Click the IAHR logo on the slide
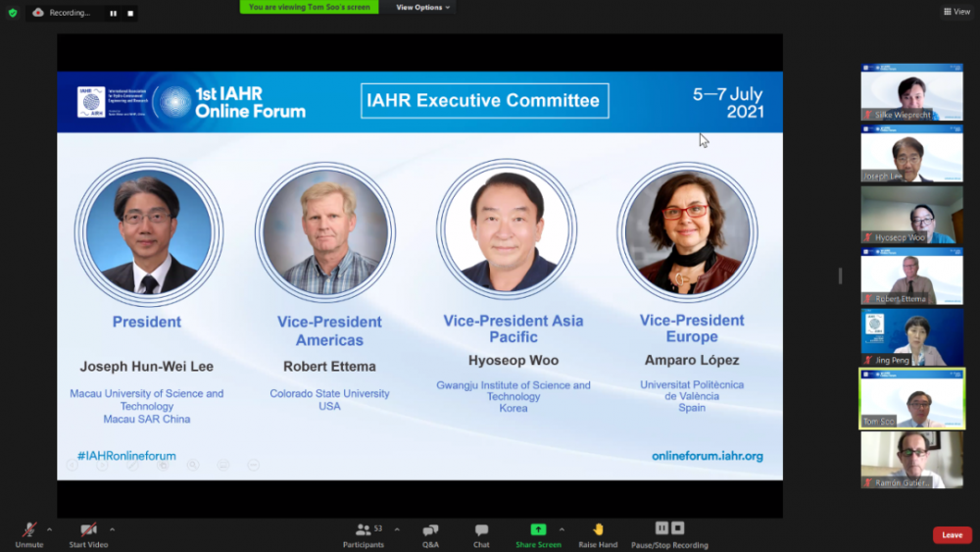 pyautogui.click(x=91, y=102)
